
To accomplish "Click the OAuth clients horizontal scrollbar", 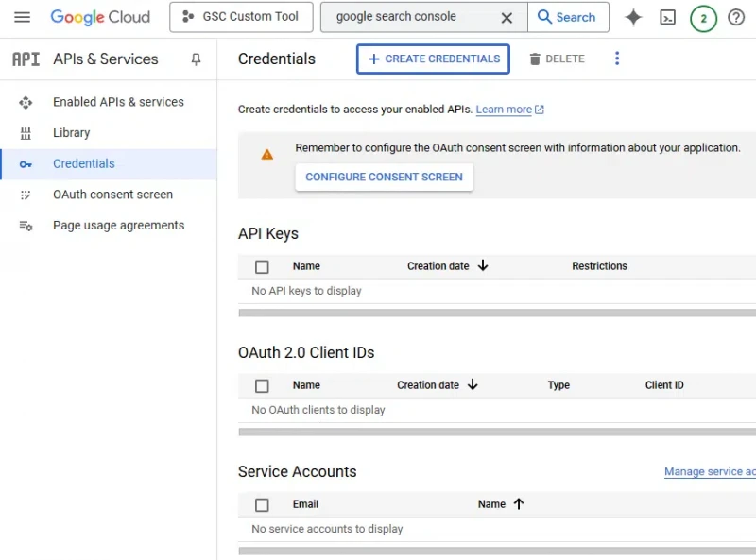I will pos(497,432).
